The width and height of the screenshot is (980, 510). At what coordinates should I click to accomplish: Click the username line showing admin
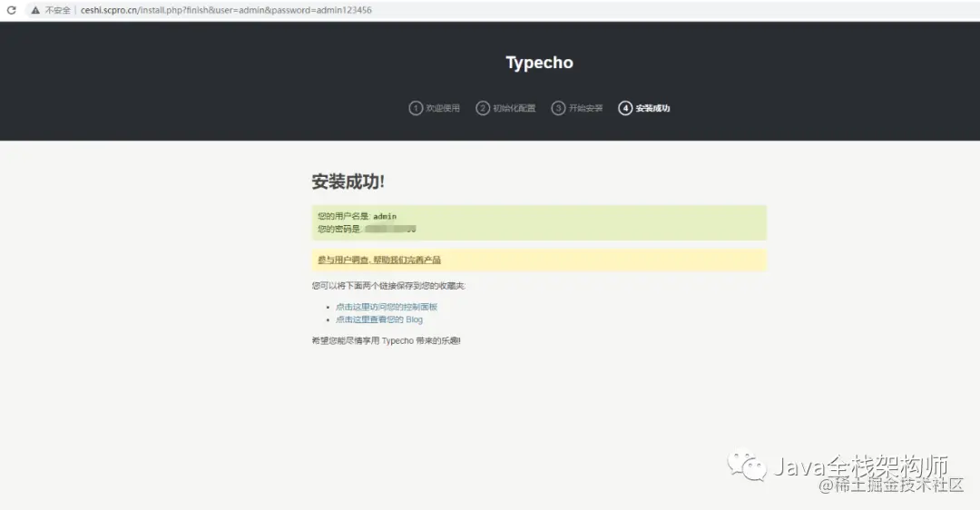pyautogui.click(x=357, y=216)
